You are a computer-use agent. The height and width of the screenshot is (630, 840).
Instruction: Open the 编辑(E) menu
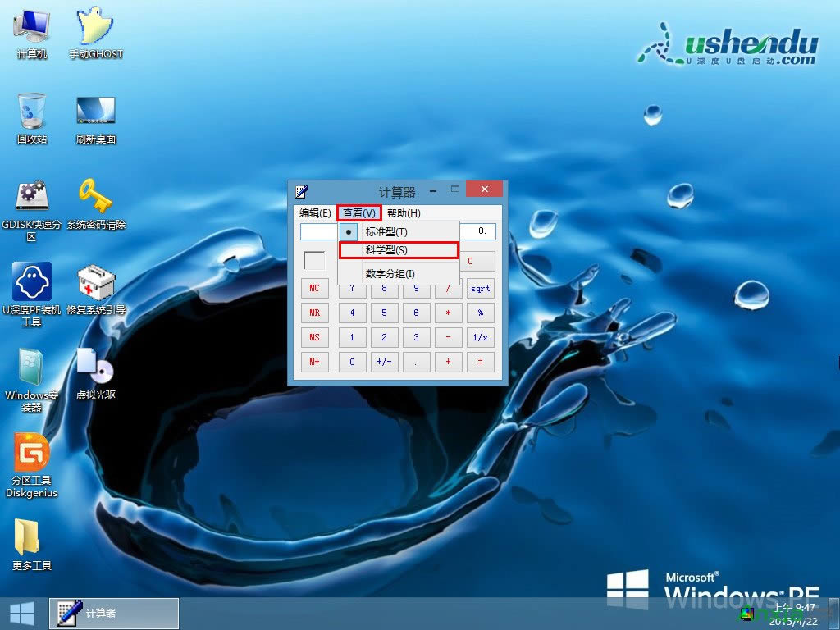coord(315,213)
